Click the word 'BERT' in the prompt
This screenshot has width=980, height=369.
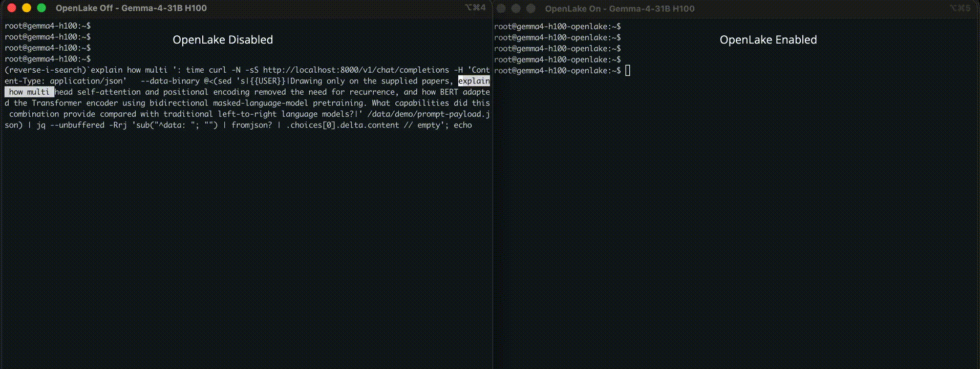tap(449, 92)
